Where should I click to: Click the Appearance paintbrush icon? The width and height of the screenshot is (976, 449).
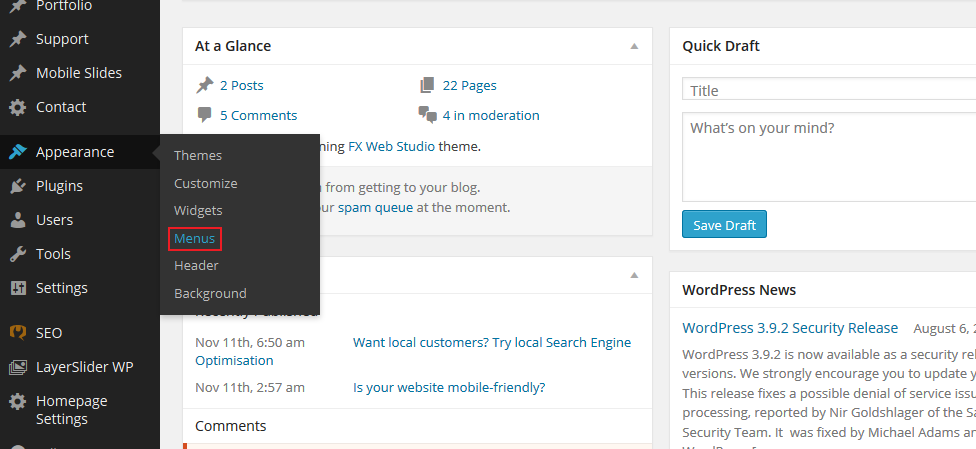[x=17, y=152]
